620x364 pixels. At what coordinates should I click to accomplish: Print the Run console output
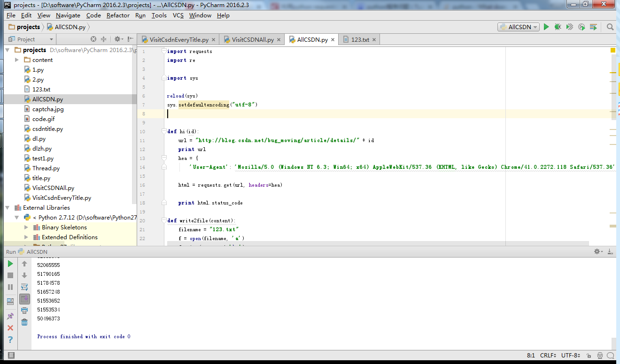24,310
